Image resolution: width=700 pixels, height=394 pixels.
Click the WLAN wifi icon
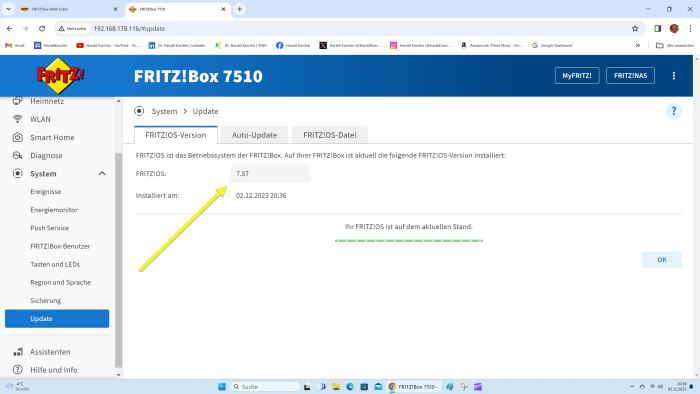17,119
